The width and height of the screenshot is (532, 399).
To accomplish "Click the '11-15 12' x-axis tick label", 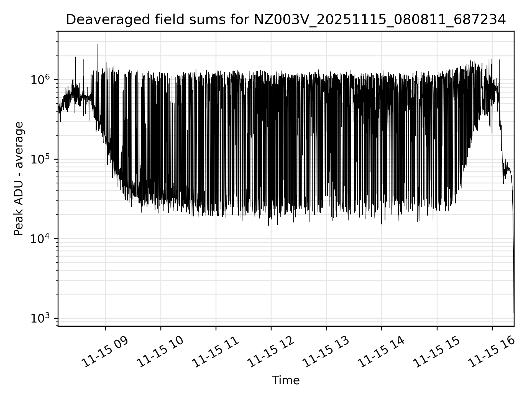I will 271,352.
